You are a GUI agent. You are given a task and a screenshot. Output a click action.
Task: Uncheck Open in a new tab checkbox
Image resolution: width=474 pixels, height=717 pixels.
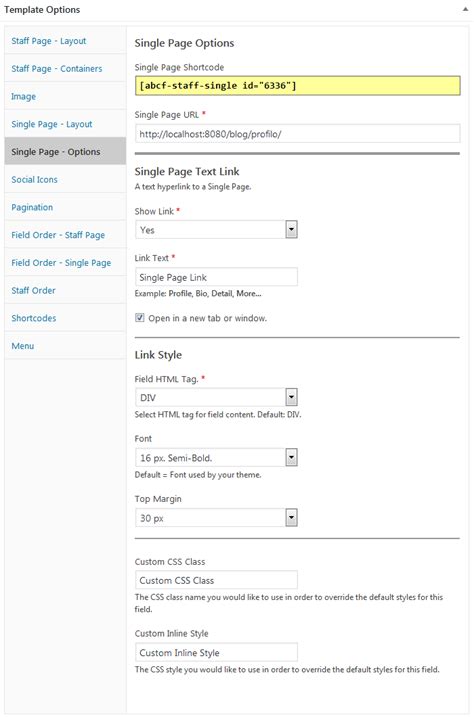point(140,317)
